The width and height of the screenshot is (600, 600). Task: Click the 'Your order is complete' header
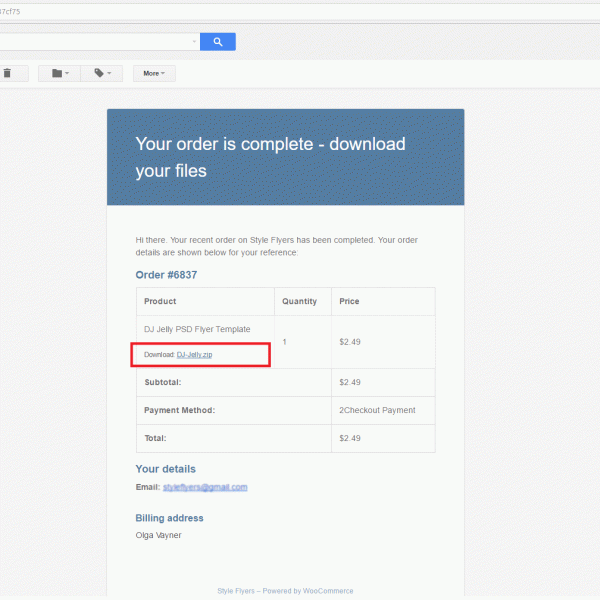point(270,157)
